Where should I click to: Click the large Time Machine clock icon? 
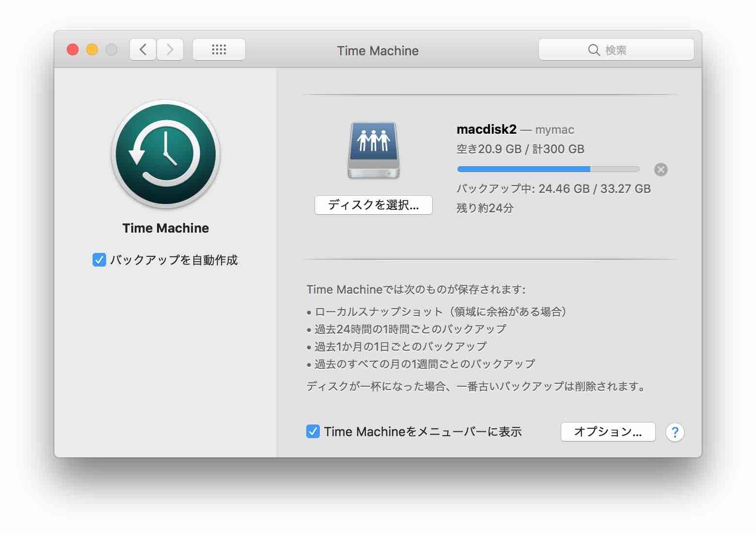tap(166, 155)
